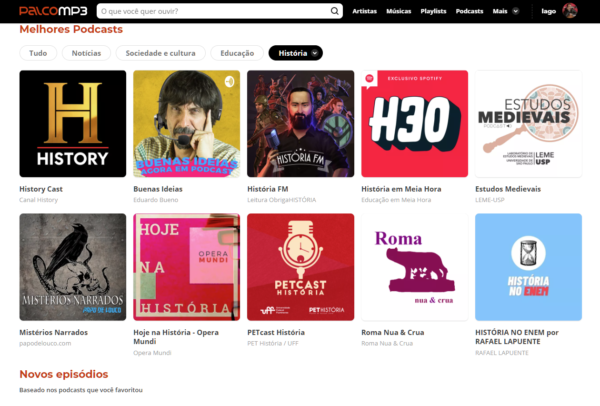Image resolution: width=600 pixels, height=406 pixels.
Task: Open the Mistérios Narrados podcast cover
Action: (x=73, y=267)
